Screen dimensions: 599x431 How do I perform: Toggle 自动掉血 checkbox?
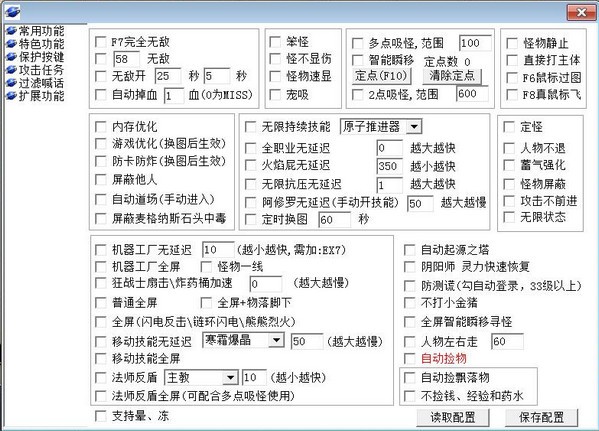coord(100,95)
